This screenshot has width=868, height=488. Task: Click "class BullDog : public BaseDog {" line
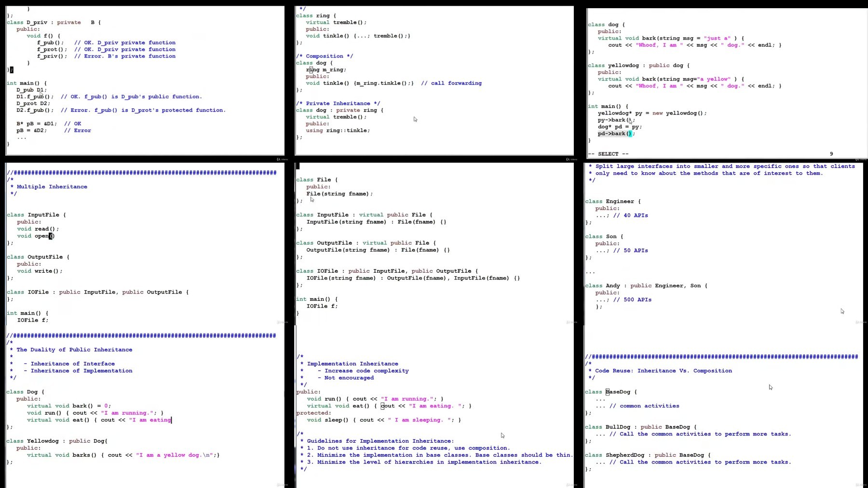[641, 427]
